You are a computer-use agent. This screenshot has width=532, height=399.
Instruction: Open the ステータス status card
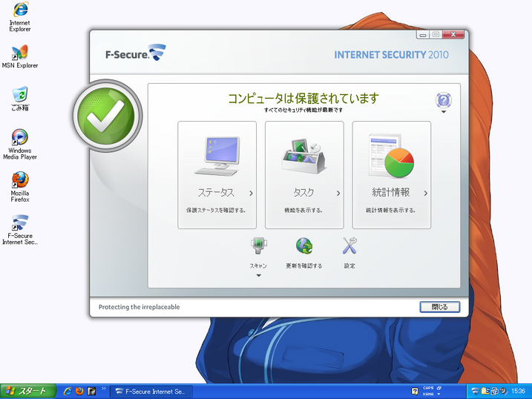[x=217, y=175]
